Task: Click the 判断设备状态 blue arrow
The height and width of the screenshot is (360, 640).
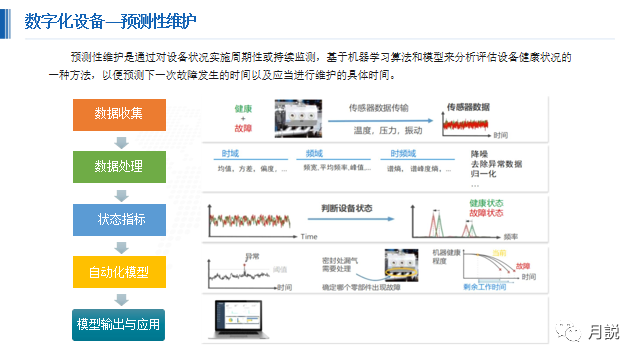Action: tap(351, 219)
